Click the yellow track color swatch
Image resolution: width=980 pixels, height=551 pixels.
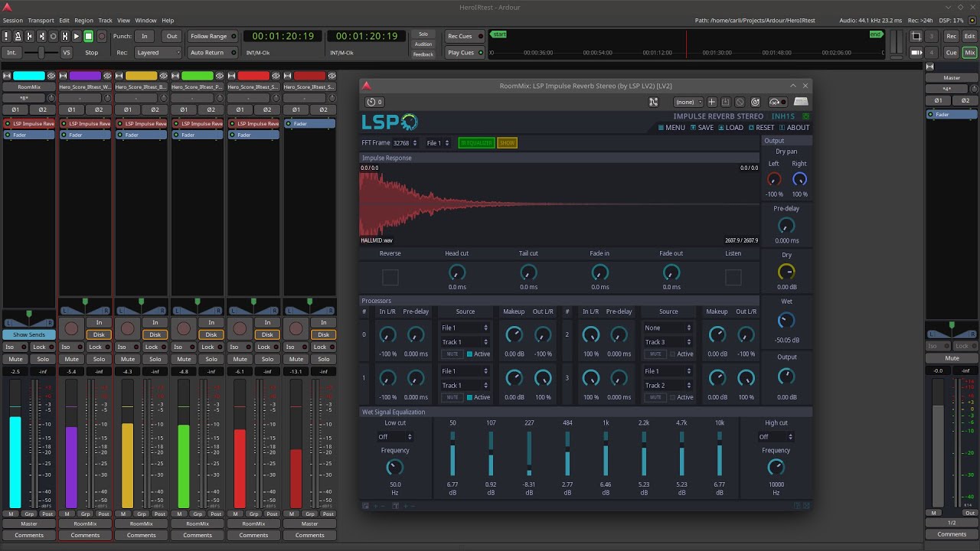[x=141, y=76]
